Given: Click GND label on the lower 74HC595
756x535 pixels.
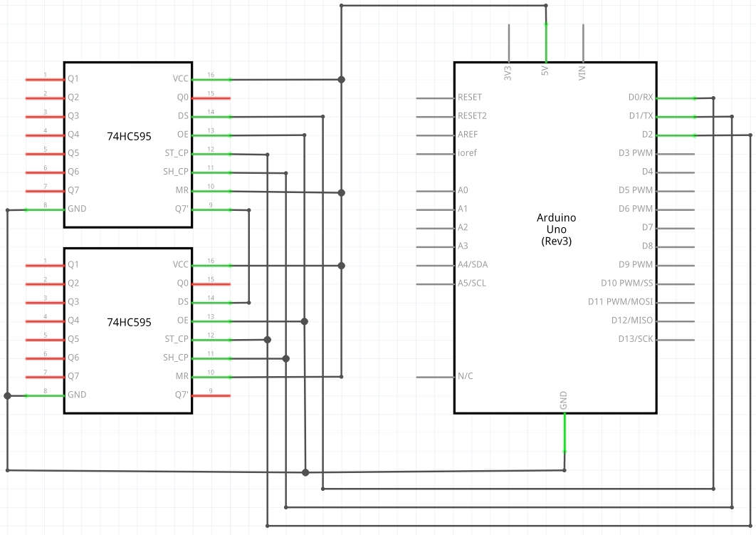Looking at the screenshot, I should (77, 395).
